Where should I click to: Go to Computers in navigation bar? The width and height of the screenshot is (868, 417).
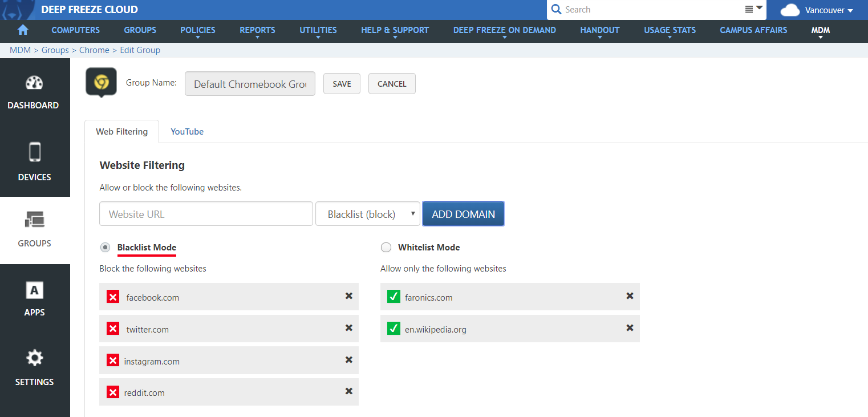[x=75, y=30]
